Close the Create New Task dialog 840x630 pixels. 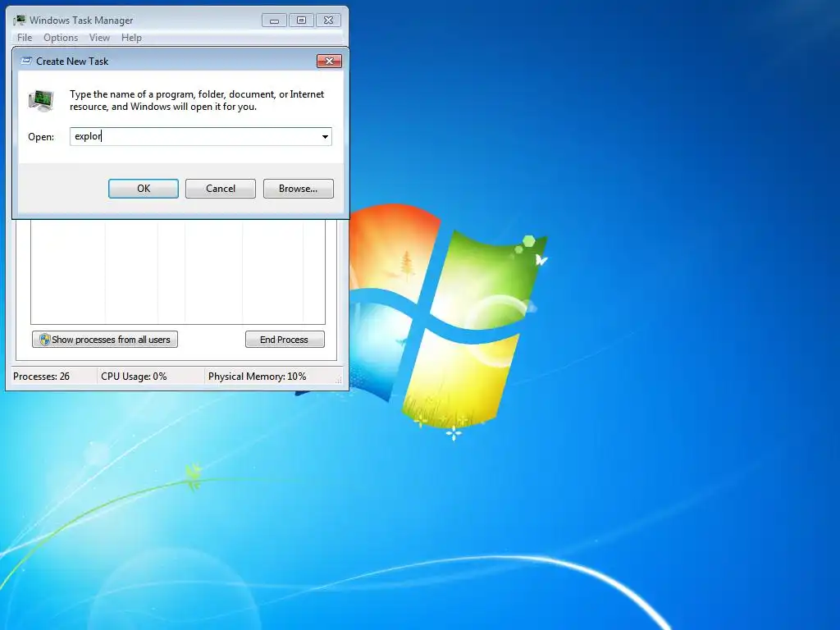(329, 61)
